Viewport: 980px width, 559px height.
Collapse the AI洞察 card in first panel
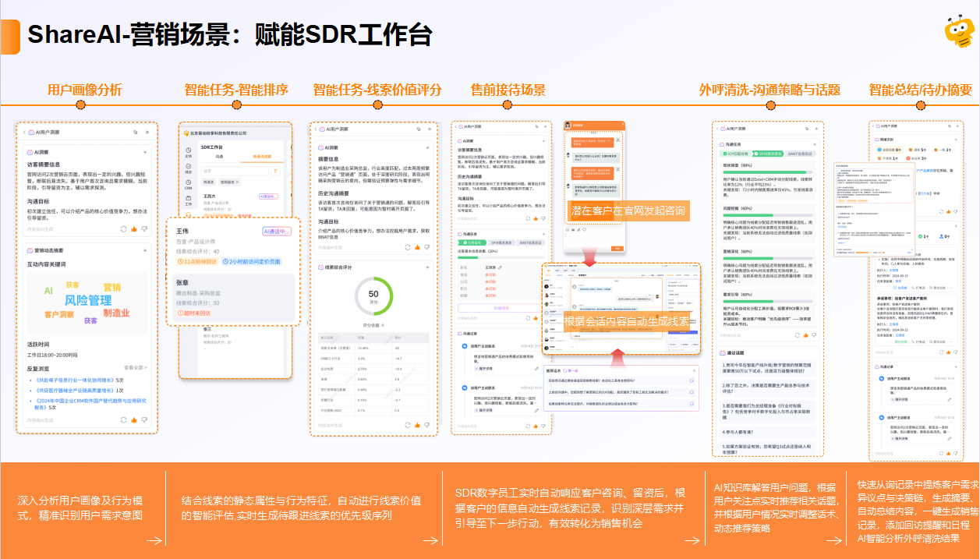145,153
